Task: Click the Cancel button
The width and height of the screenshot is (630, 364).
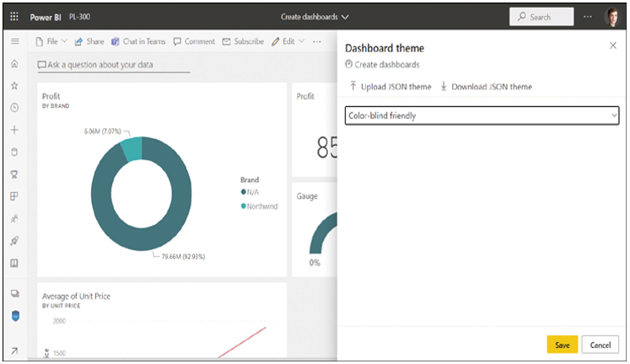Action: (x=600, y=345)
